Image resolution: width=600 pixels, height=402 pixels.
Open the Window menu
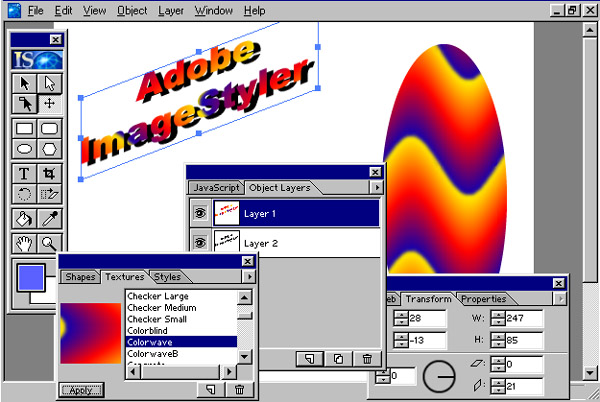(x=214, y=11)
